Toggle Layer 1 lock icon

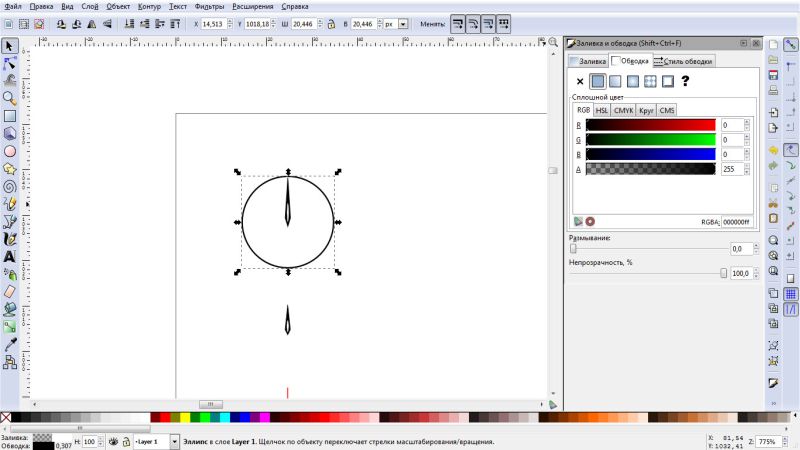(x=126, y=442)
